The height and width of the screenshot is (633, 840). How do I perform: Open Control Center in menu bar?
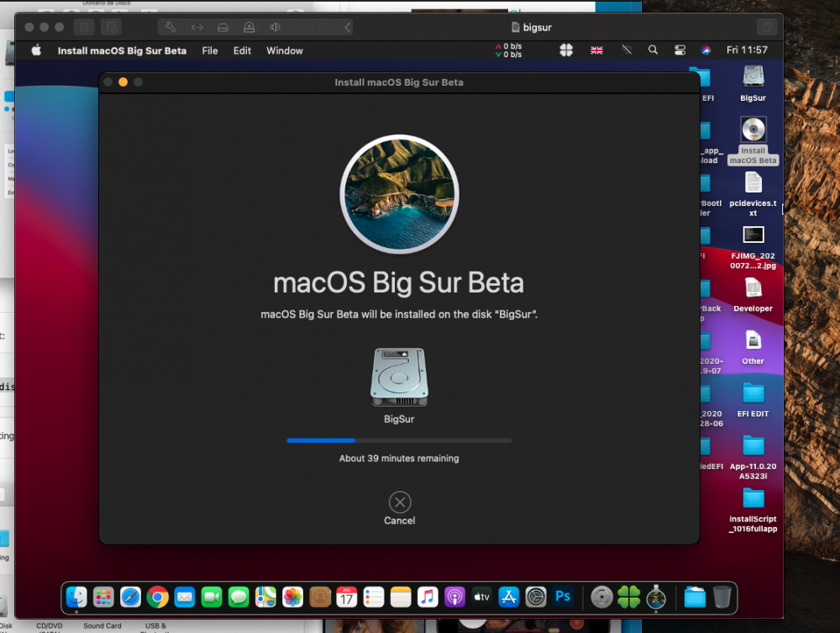pyautogui.click(x=680, y=50)
